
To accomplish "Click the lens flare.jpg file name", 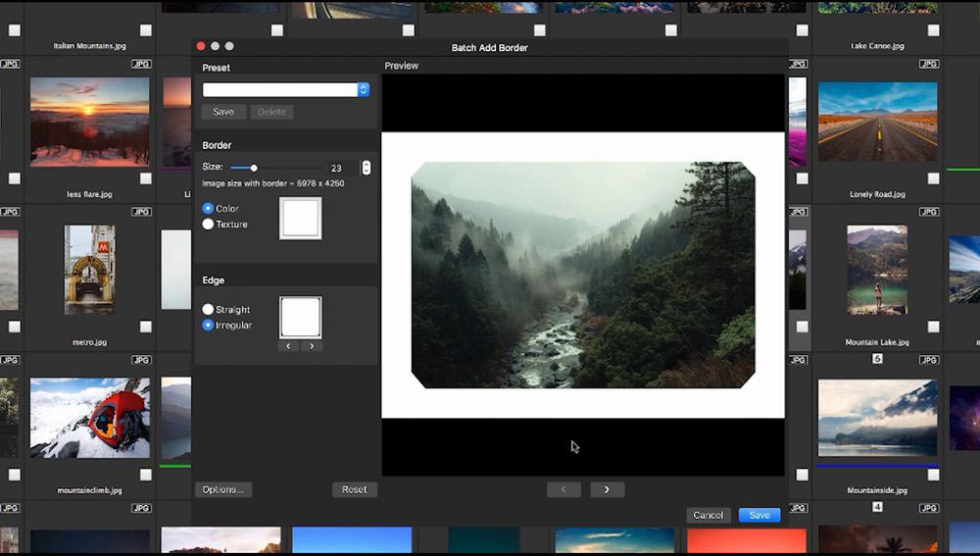I will [90, 194].
